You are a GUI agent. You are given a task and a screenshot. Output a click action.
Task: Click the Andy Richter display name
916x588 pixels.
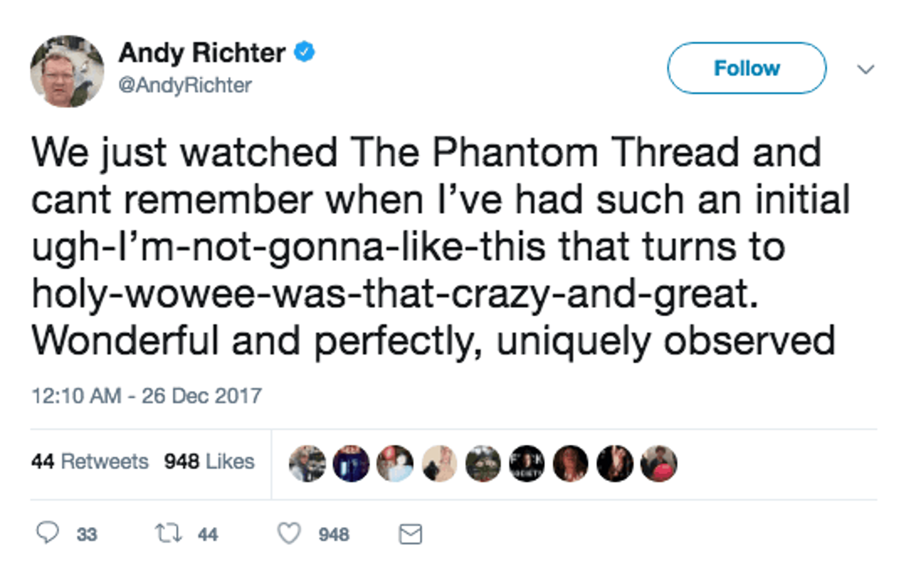pos(202,53)
